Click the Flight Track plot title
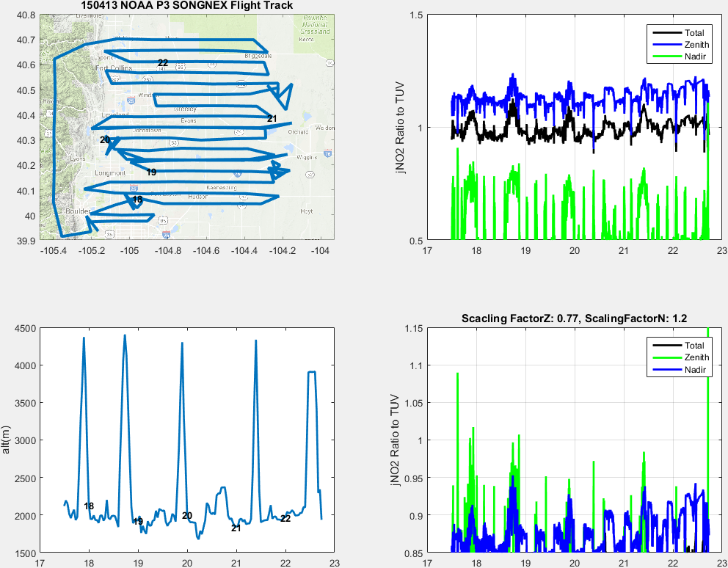 point(186,6)
